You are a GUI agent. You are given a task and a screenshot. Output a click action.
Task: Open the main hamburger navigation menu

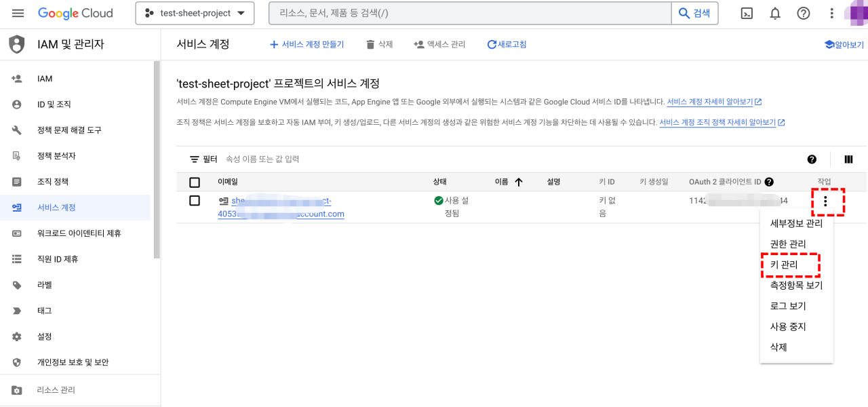[18, 14]
